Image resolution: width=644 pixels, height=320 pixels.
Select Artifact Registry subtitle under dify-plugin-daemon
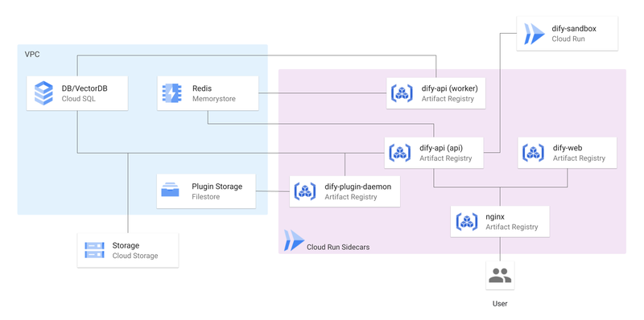tap(351, 197)
